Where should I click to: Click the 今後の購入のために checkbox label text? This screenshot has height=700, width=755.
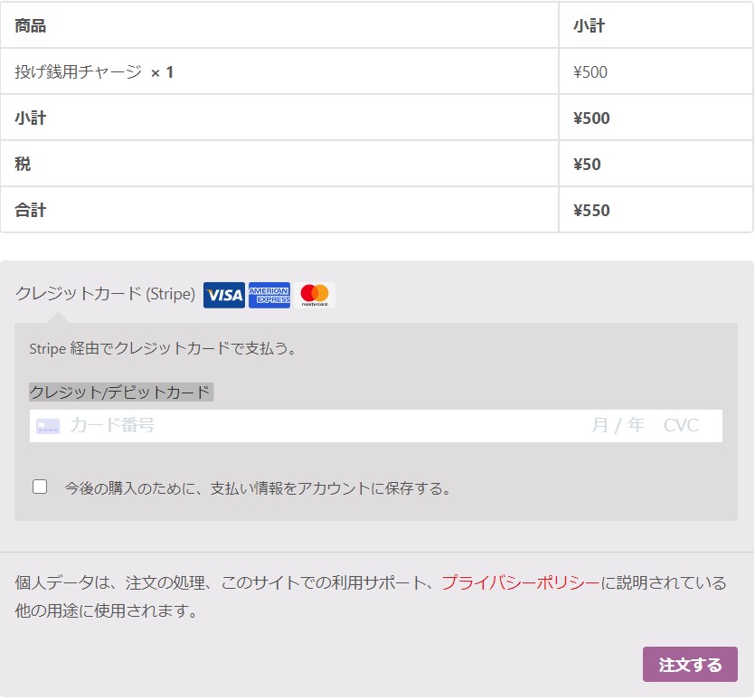click(x=257, y=488)
